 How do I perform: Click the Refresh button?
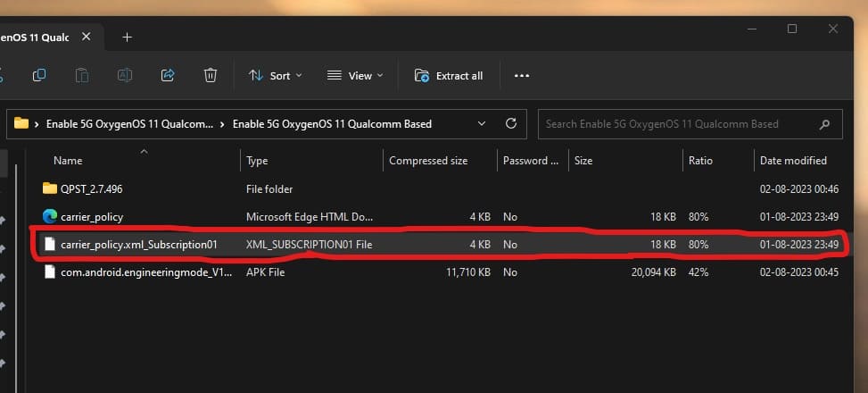(511, 123)
